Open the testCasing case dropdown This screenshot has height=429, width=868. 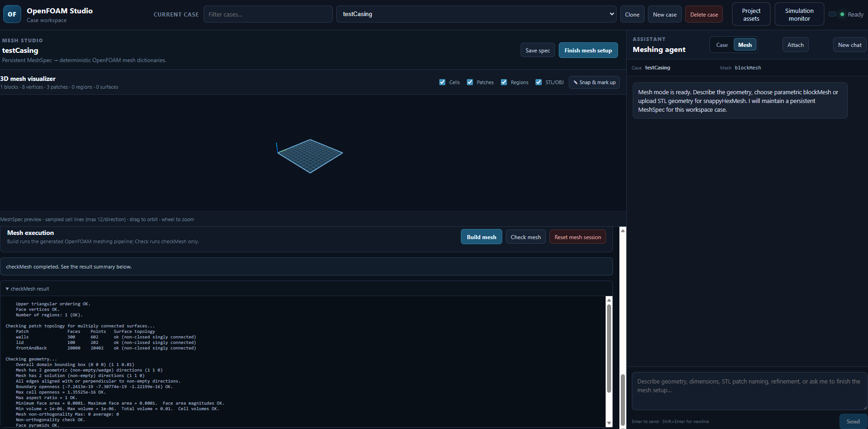477,14
